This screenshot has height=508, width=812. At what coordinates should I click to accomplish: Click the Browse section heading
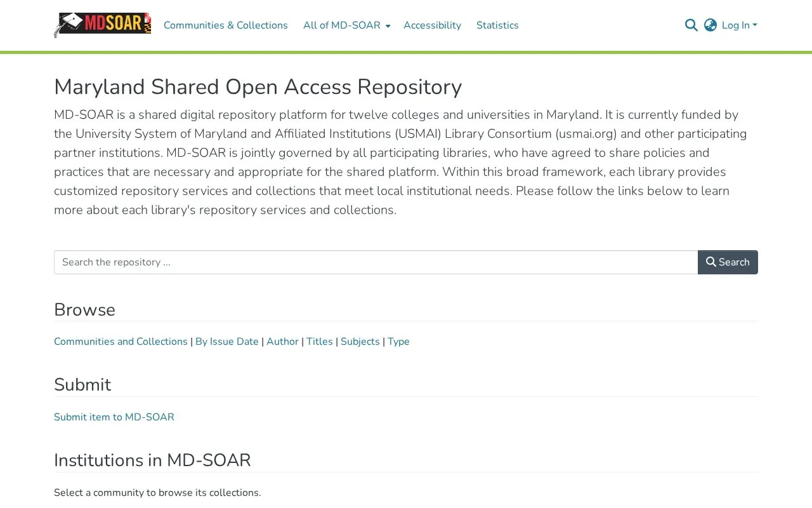[x=84, y=310]
